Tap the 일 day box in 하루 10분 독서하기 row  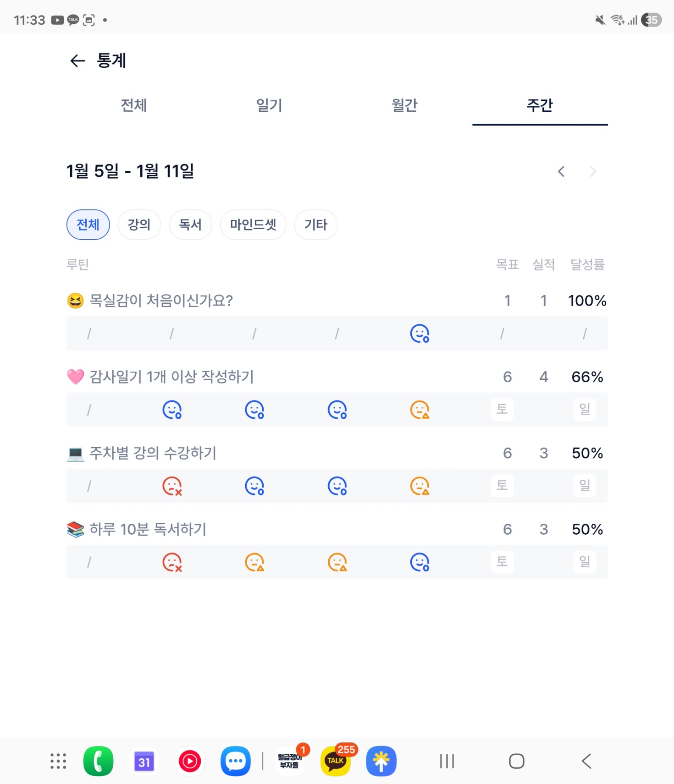click(584, 561)
